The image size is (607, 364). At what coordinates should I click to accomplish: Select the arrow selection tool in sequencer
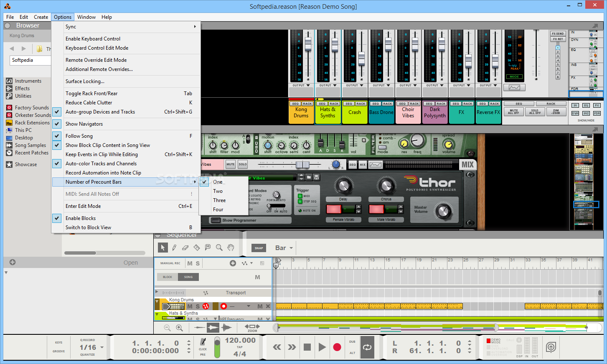[163, 248]
